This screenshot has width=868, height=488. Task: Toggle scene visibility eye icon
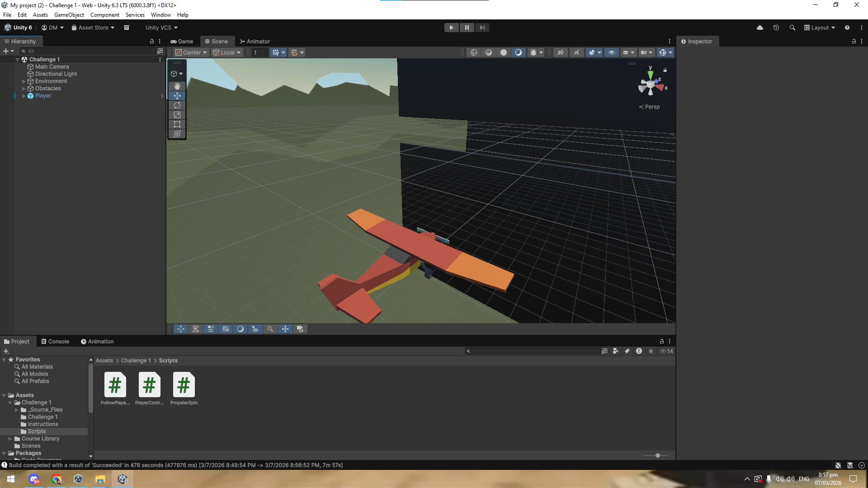pos(612,52)
